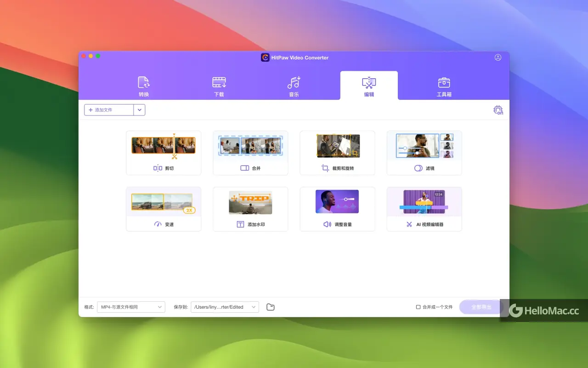
Task: Click the AI 视频编辑器 scissors icon
Action: click(409, 224)
